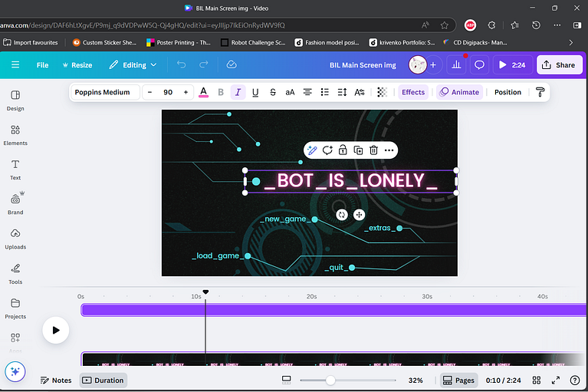Click the Share button
Image resolution: width=588 pixels, height=392 pixels.
click(x=559, y=65)
